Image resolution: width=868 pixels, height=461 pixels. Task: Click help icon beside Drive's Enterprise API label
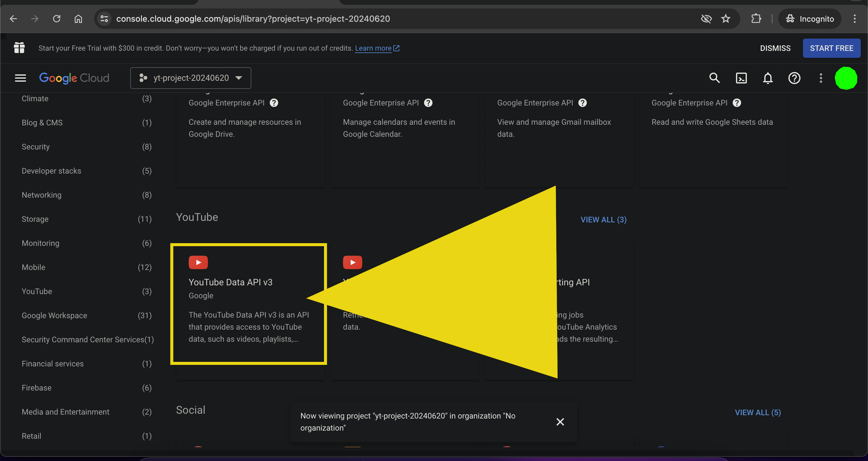click(x=274, y=103)
